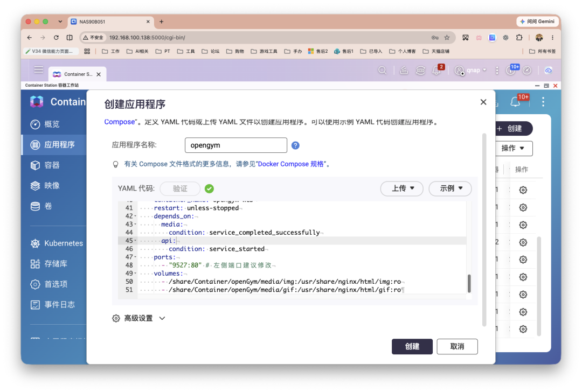The height and width of the screenshot is (392, 582).
Task: Click the QTS three-dot more options icon
Action: (497, 70)
